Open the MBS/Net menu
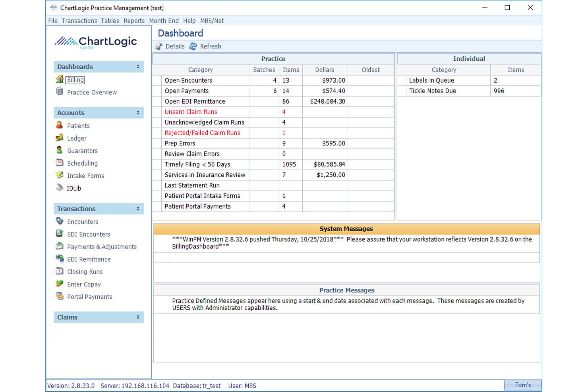This screenshot has height=392, width=588. [x=212, y=21]
